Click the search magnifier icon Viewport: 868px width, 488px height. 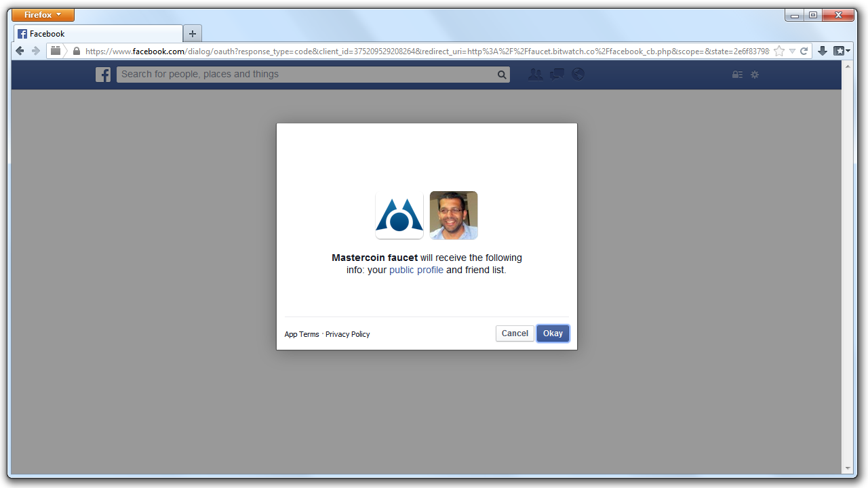[502, 75]
